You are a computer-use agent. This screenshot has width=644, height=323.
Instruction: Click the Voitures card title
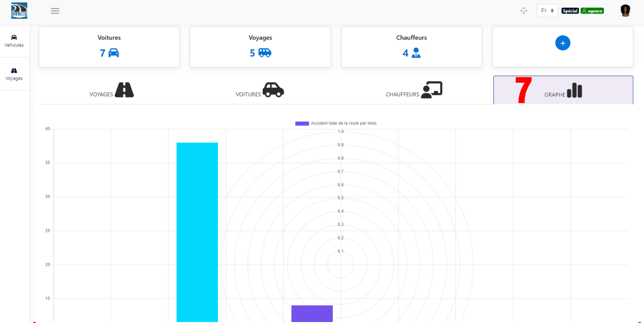tap(109, 38)
